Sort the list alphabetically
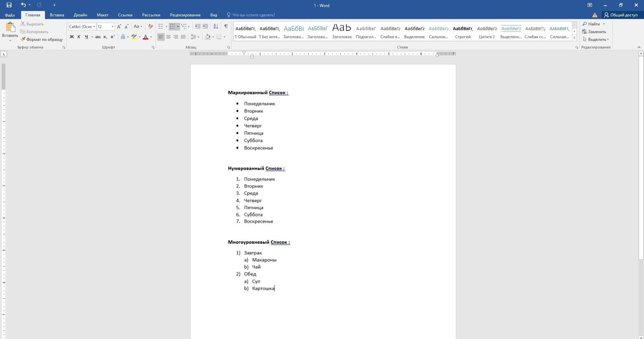 pyautogui.click(x=216, y=27)
